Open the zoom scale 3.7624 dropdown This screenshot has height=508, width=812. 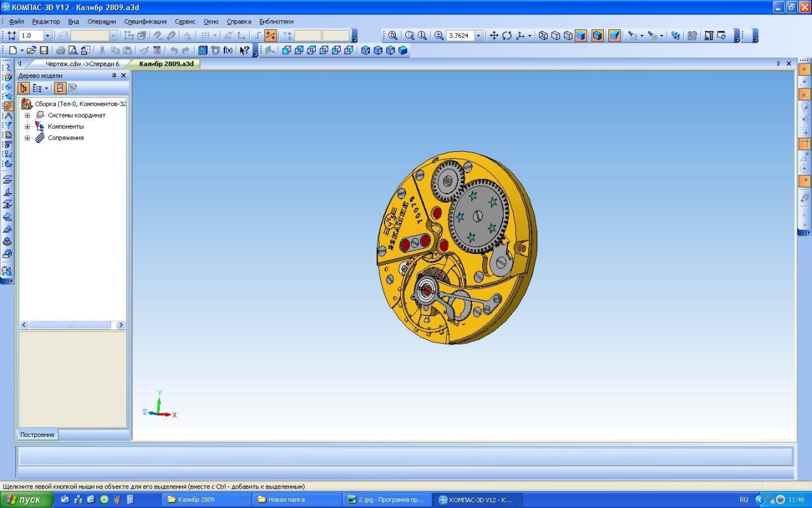coord(478,36)
